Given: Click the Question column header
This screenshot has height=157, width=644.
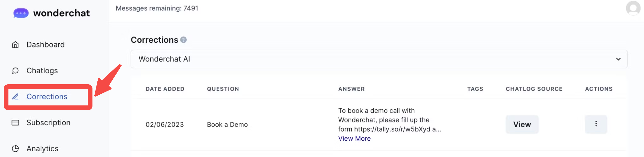Looking at the screenshot, I should point(223,89).
